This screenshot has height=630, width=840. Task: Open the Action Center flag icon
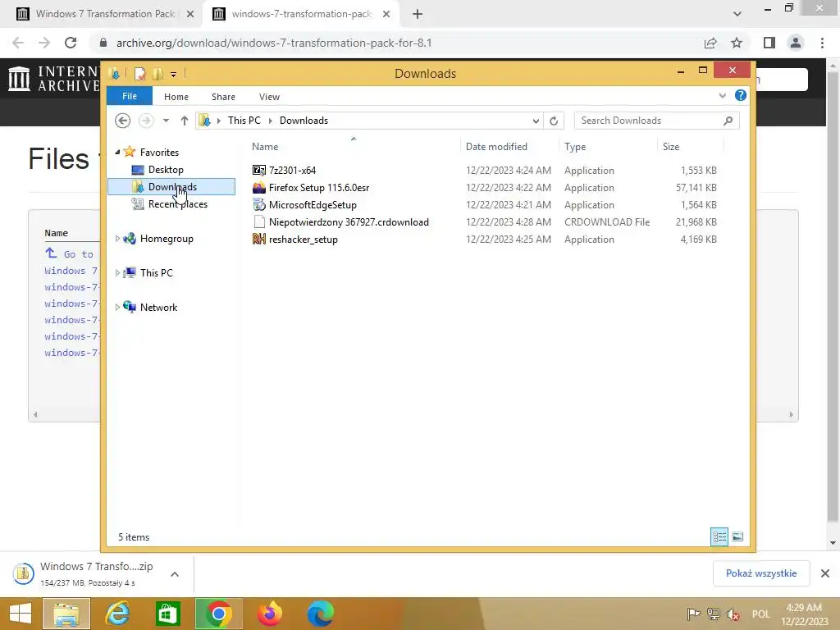[x=693, y=614]
